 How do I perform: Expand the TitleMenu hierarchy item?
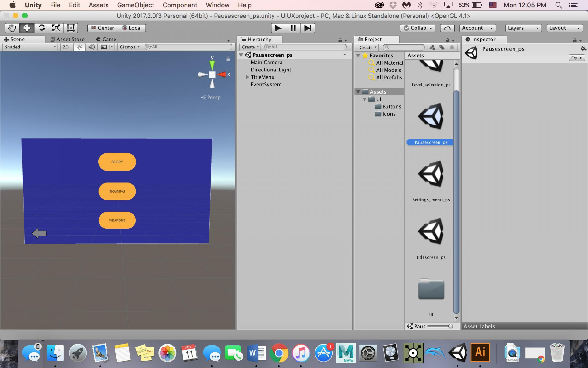click(247, 77)
